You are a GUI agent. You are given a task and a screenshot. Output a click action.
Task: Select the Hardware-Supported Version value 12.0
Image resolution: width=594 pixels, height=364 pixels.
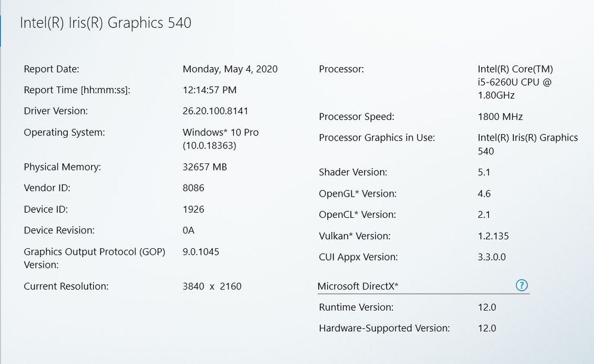(487, 328)
